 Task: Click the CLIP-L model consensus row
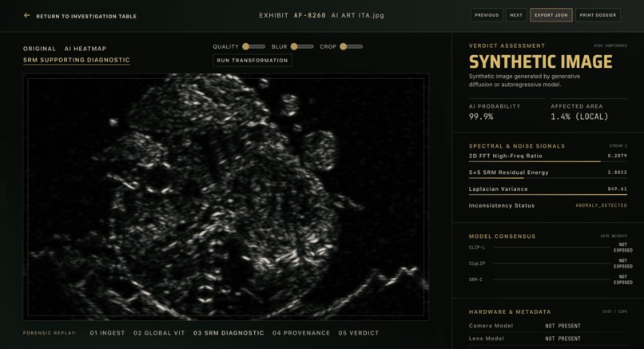(x=551, y=248)
